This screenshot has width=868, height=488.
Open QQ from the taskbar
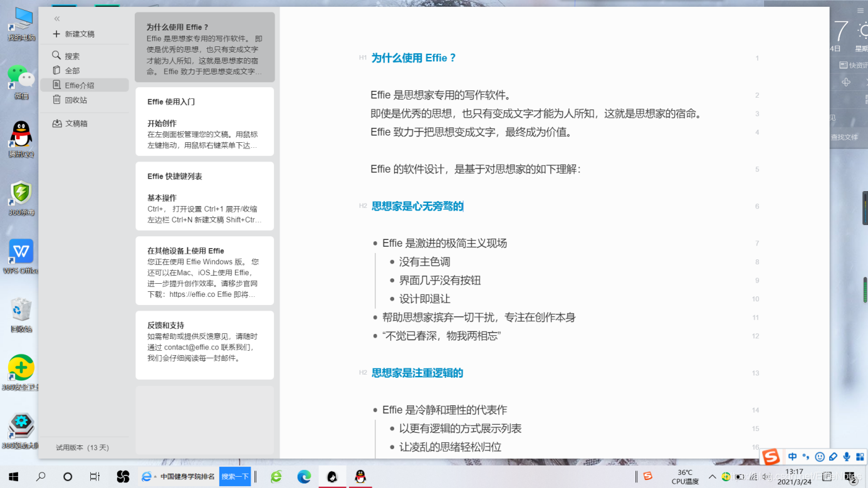(x=361, y=477)
